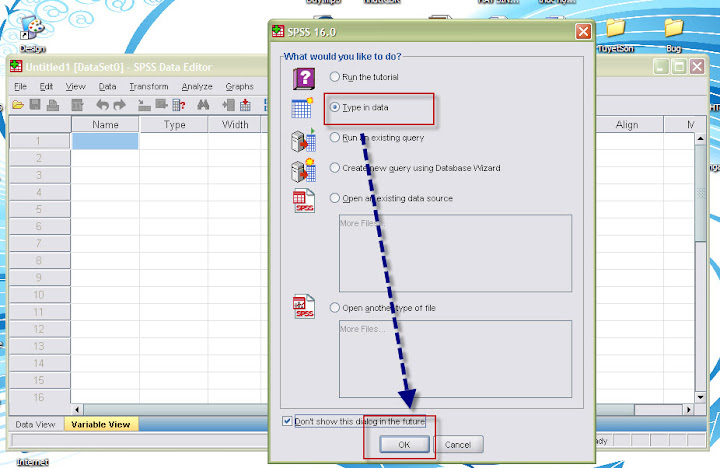Select the Run the tutorial radio option

[335, 77]
